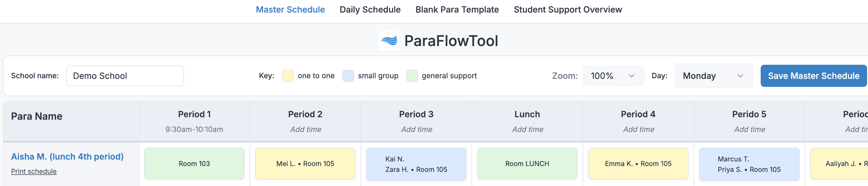
Task: View the Student Support Overview tab
Action: coord(568,10)
